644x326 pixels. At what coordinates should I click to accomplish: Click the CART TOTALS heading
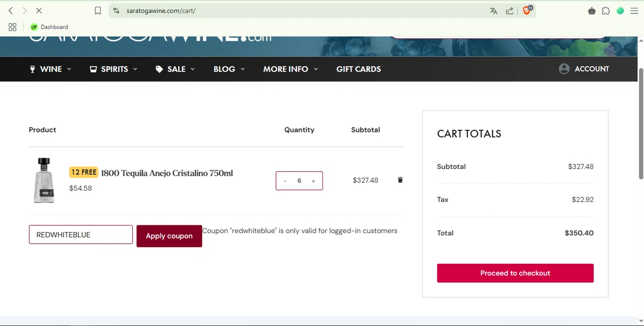pos(469,134)
